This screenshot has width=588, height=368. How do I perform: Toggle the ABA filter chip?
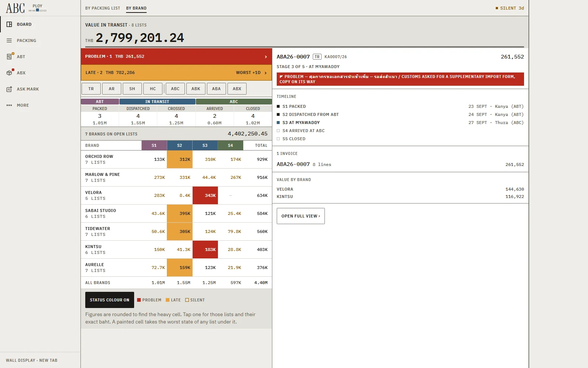[216, 89]
